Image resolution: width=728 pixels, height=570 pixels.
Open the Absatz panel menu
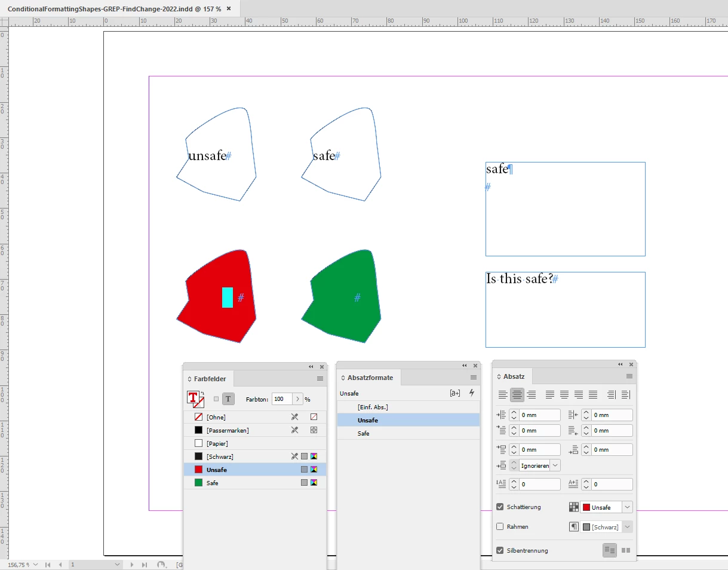(629, 376)
